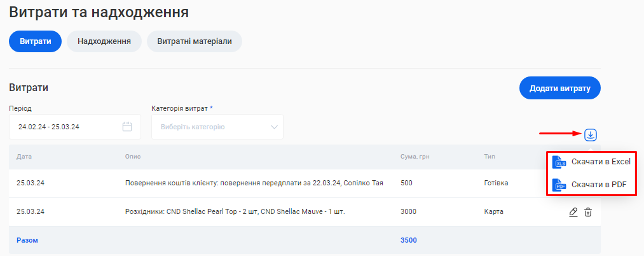Open the Витратні матеріали tab
644x256 pixels.
click(195, 41)
